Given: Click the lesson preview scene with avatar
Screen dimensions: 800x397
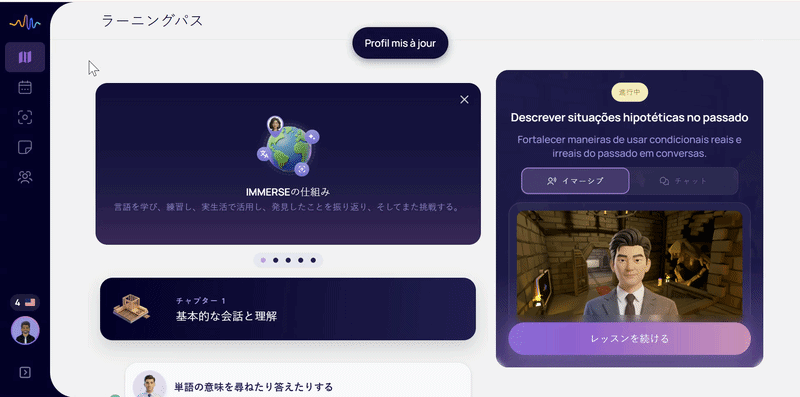Looking at the screenshot, I should 629,266.
